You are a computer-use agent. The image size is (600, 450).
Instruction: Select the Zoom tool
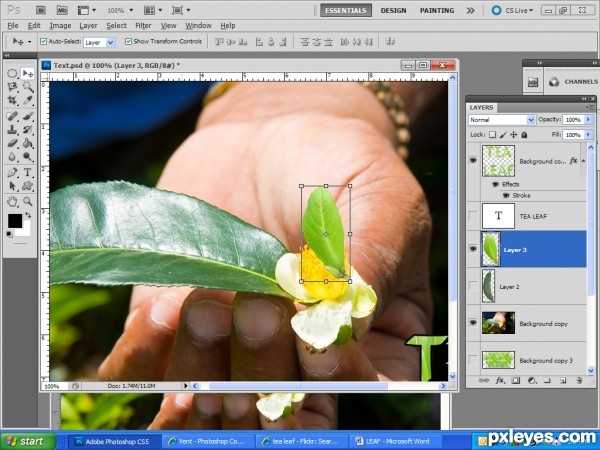pos(28,201)
